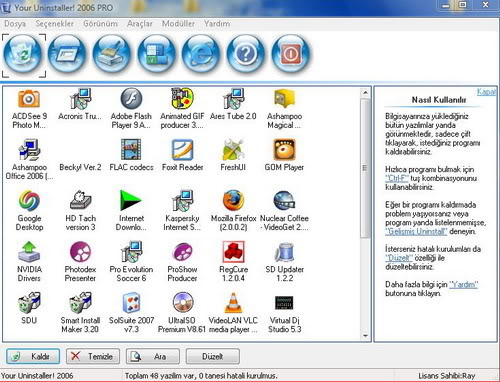
Task: Follow the "Ctrl-F" link in help panel
Action: [396, 178]
